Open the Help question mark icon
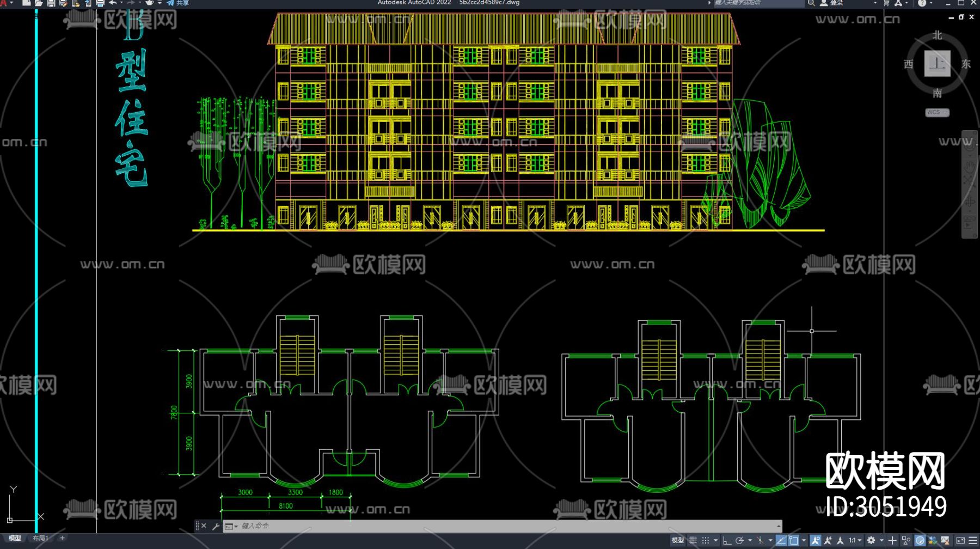 [x=922, y=3]
